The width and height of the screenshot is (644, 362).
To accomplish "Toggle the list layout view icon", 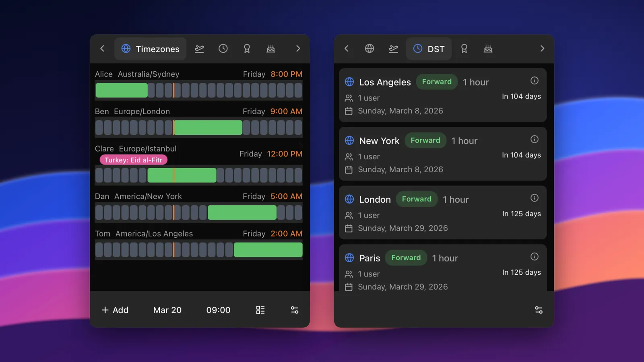I will click(260, 310).
